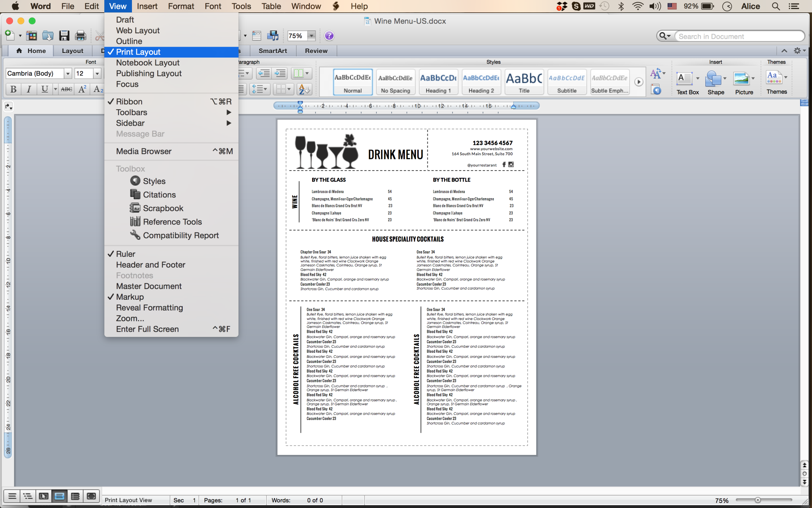This screenshot has width=812, height=508.
Task: Open the Show/Hide sidebar toolbar icon
Action: [257, 36]
